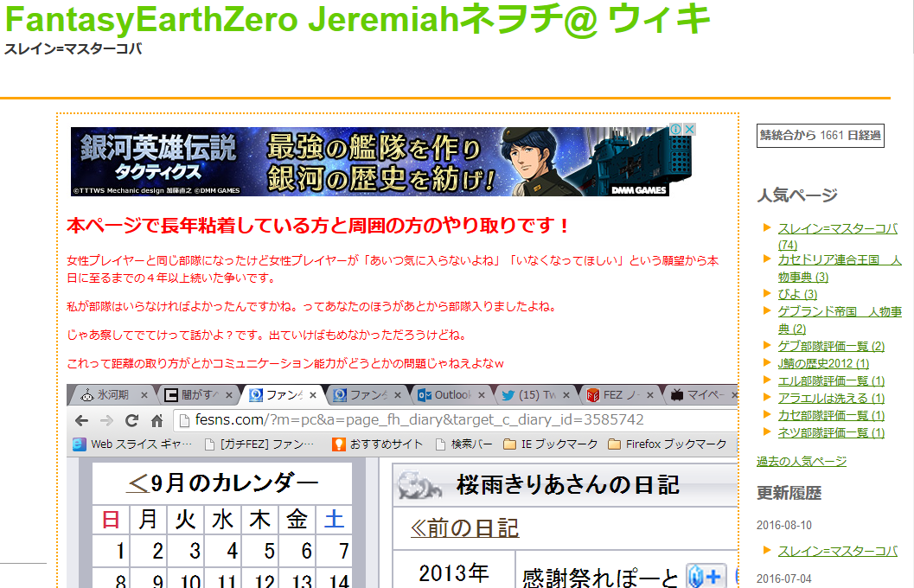Viewport: 914px width, 588px height.
Task: Click the FantasyEarthZero wiki site title
Action: 357,19
